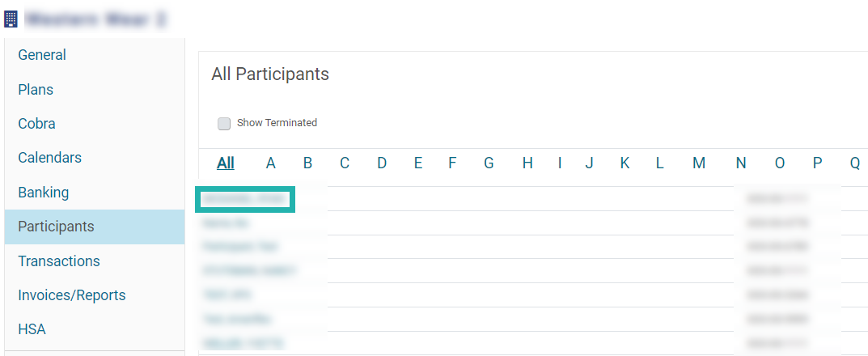
Task: Select the All alphabet filter
Action: [226, 163]
